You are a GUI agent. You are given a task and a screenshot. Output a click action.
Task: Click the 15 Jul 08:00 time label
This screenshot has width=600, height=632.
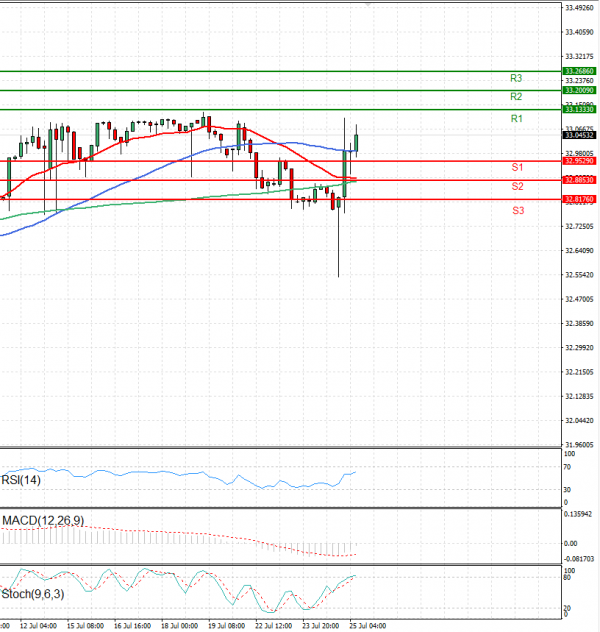coord(85,626)
